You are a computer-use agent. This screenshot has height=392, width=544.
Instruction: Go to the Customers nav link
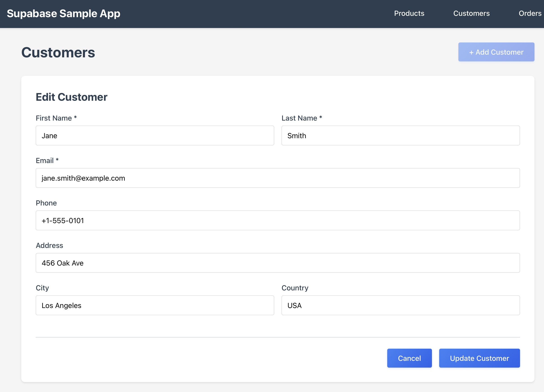[x=471, y=13]
